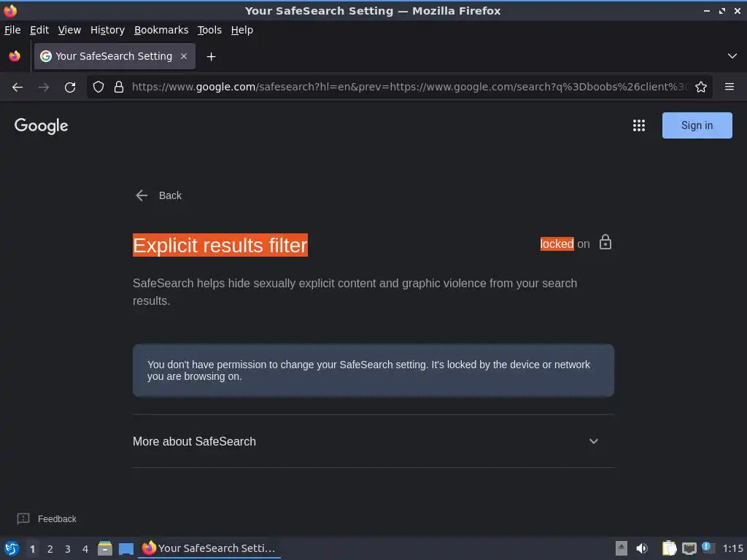Screen dimensions: 747x560
Task: Open the update notification tray icon
Action: point(708,548)
